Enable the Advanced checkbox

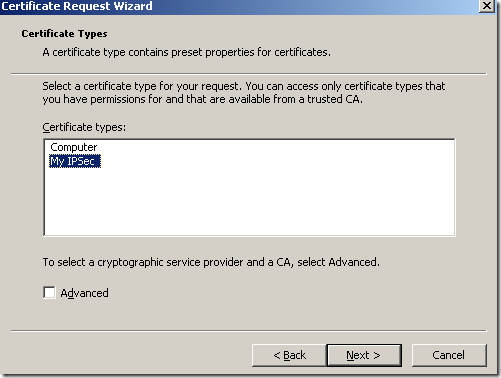[49, 293]
